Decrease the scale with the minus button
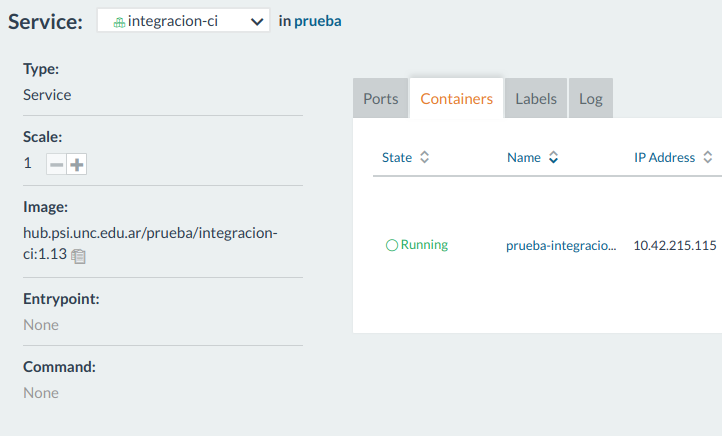Screen dimensions: 722x436 (x=57, y=164)
